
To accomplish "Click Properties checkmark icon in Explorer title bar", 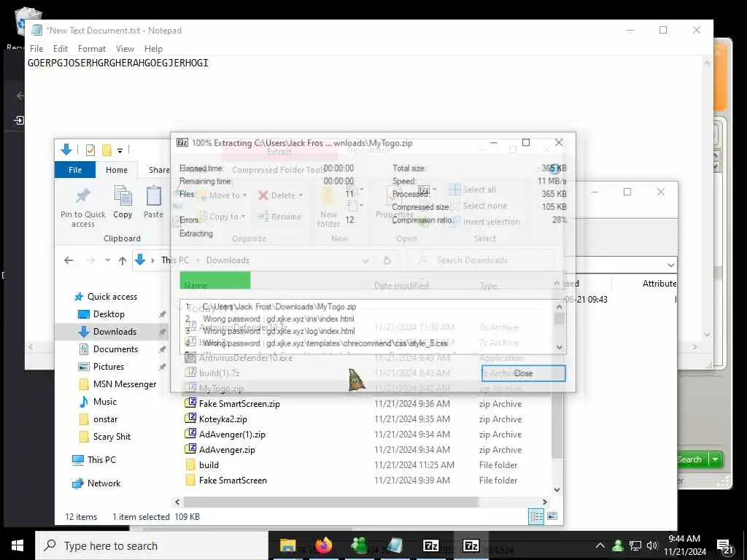I will (90, 150).
